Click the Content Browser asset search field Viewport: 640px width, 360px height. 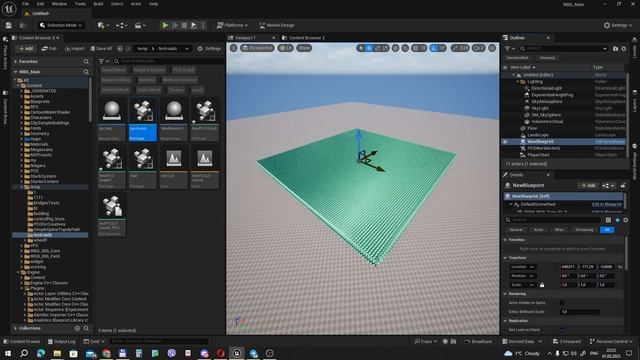168,61
